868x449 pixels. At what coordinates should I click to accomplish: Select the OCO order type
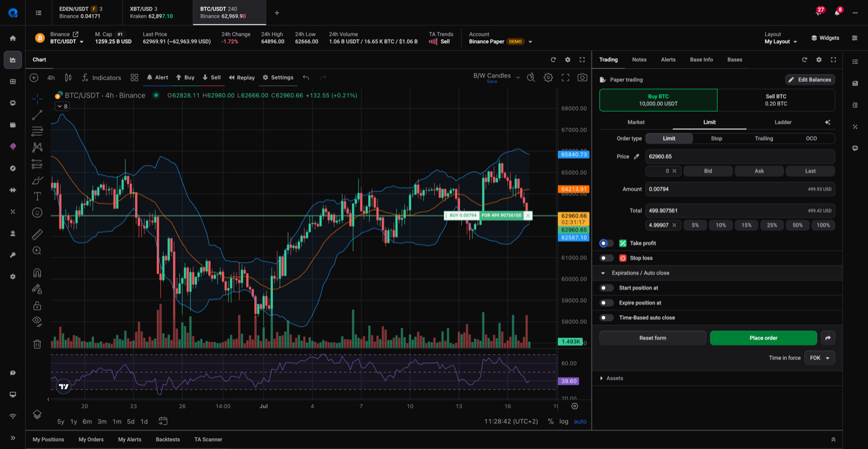click(x=811, y=138)
